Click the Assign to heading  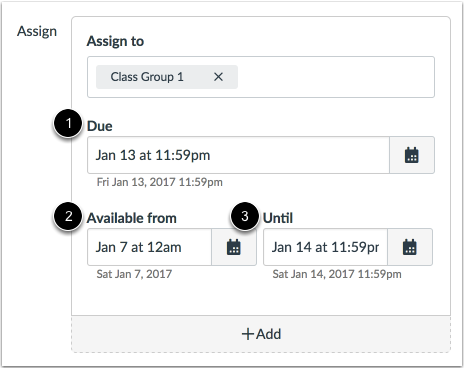click(115, 41)
